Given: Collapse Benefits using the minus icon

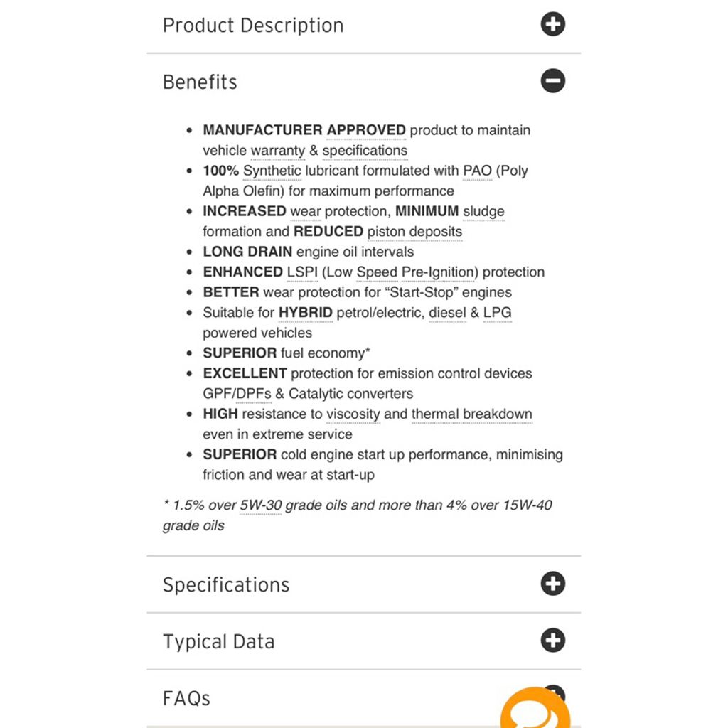Looking at the screenshot, I should (x=552, y=81).
